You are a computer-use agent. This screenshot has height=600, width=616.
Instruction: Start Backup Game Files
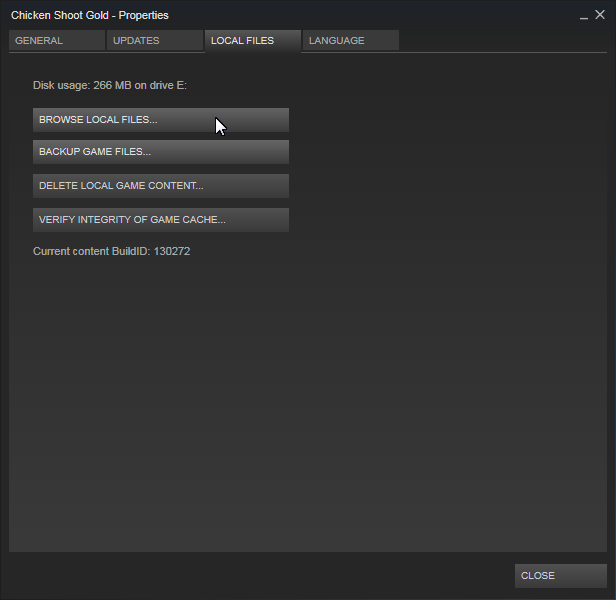pyautogui.click(x=161, y=152)
